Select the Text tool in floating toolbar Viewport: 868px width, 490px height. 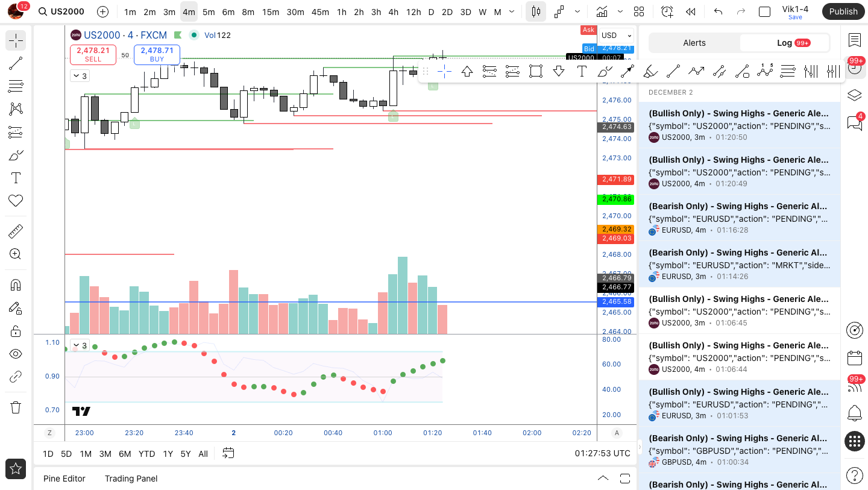coord(582,72)
